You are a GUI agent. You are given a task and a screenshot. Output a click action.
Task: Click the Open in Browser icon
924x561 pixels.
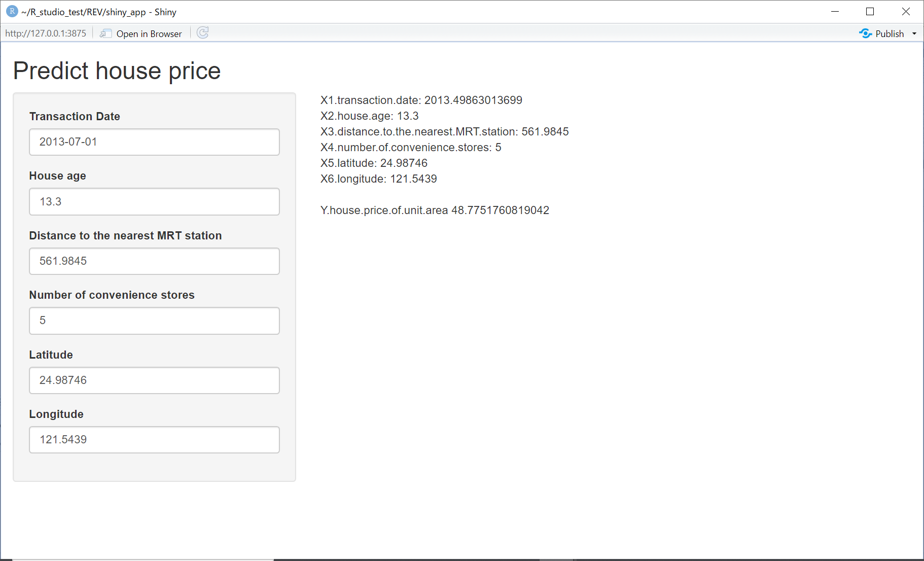pyautogui.click(x=105, y=33)
